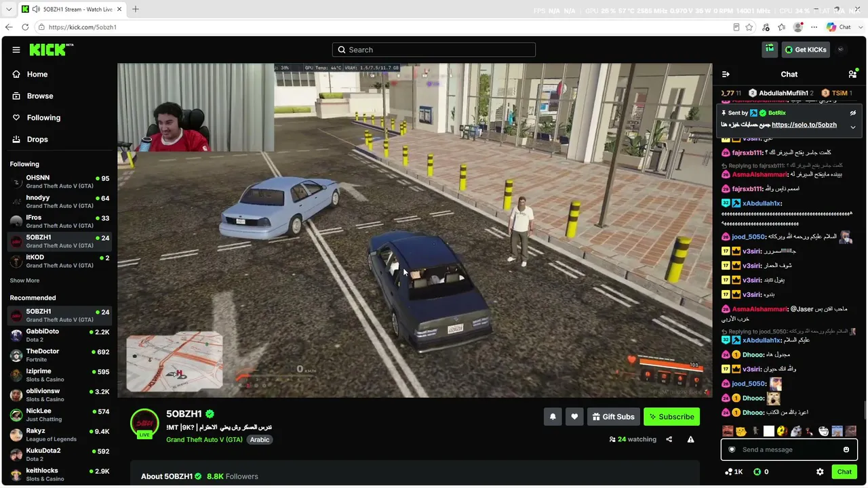Open Edge media control icon
This screenshot has width=868, height=488.
pyautogui.click(x=766, y=27)
